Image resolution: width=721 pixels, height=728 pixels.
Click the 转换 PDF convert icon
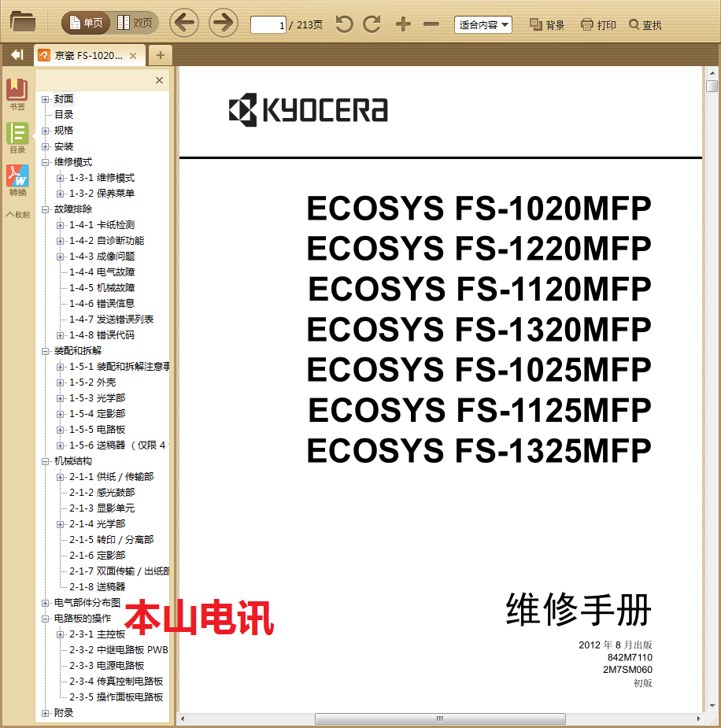click(x=17, y=180)
